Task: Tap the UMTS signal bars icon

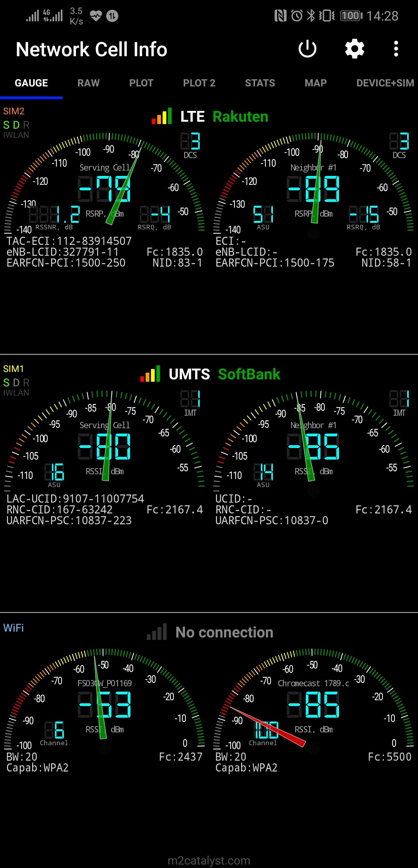Action: tap(150, 374)
